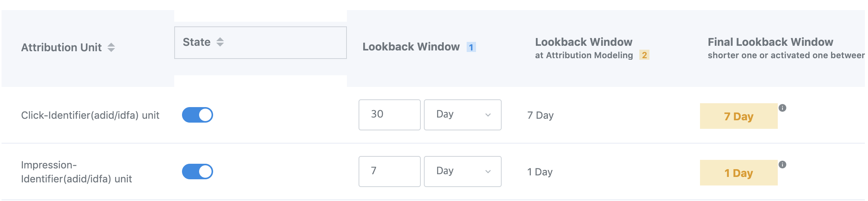Click info icon next to 1 Day result
868x201 pixels.
[782, 165]
